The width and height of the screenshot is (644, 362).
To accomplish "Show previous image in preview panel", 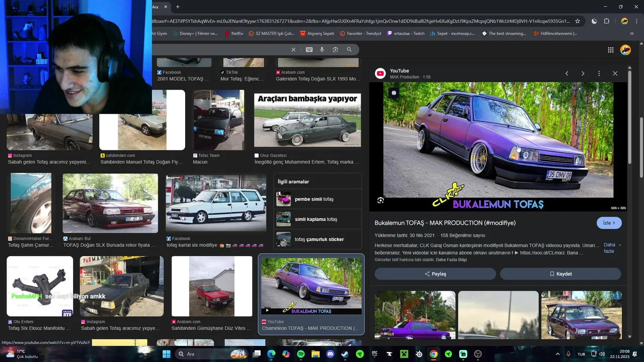I will tap(567, 73).
